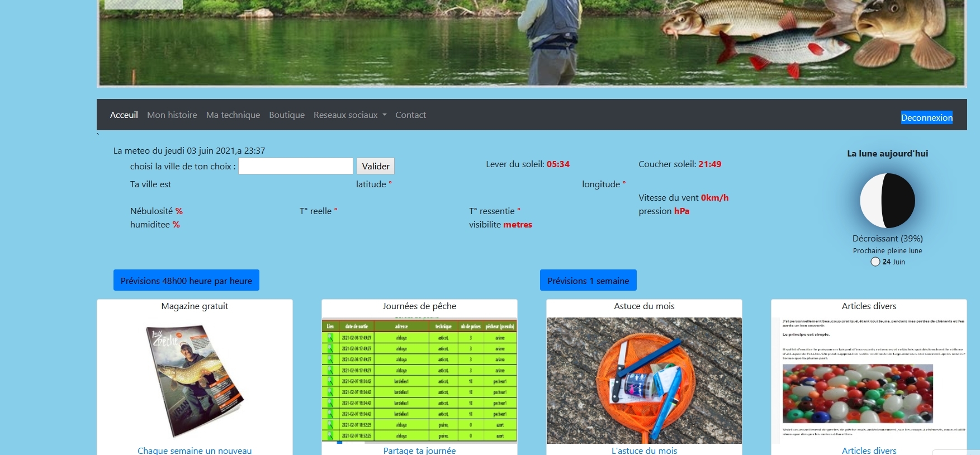Go to Mon histoire page
The height and width of the screenshot is (455, 980).
pos(172,115)
